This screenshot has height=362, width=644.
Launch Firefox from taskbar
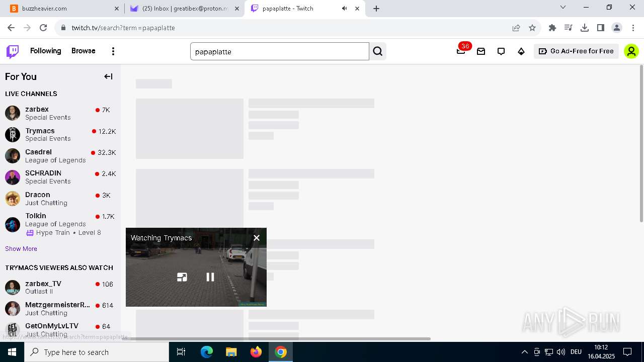tap(256, 352)
